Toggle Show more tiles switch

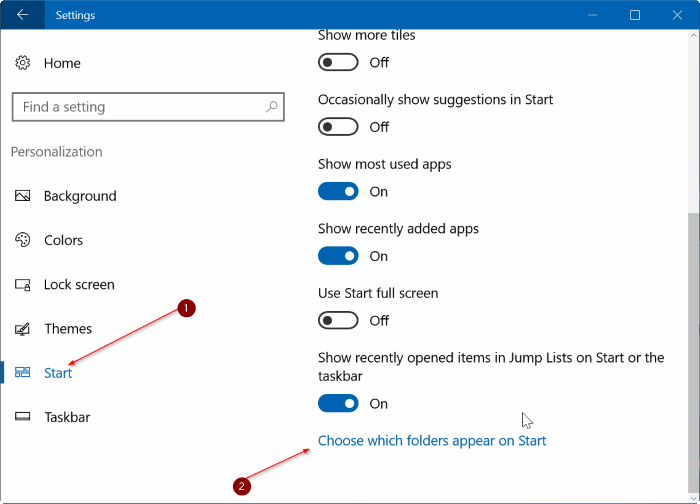(338, 62)
